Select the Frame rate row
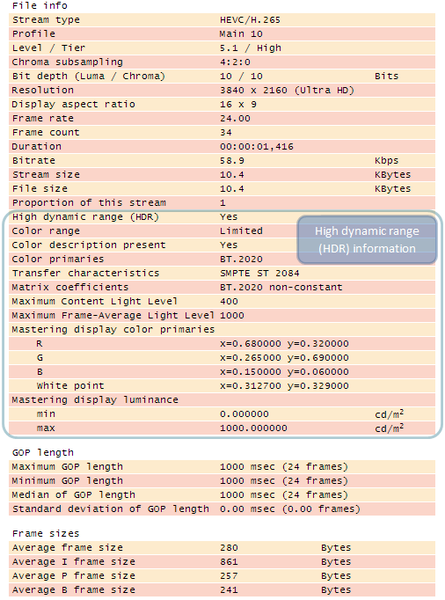Screen dimensions: 445x600 [222, 119]
